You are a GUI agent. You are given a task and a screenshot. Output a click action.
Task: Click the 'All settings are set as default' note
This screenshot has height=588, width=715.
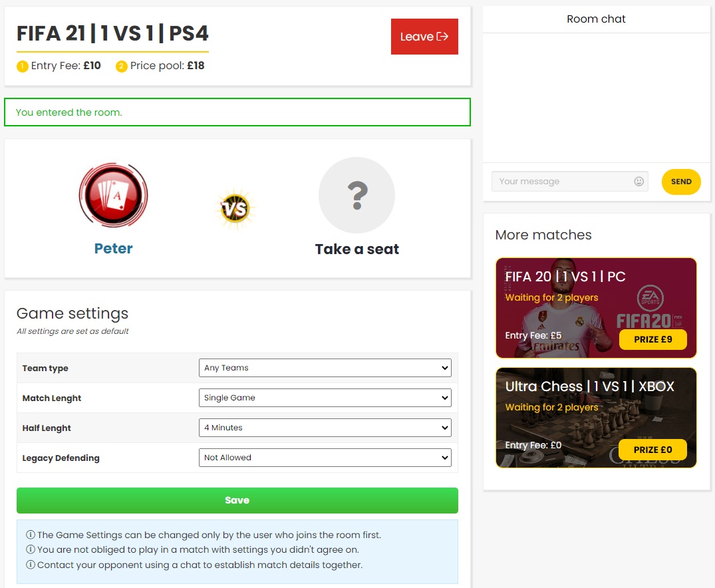(x=72, y=331)
